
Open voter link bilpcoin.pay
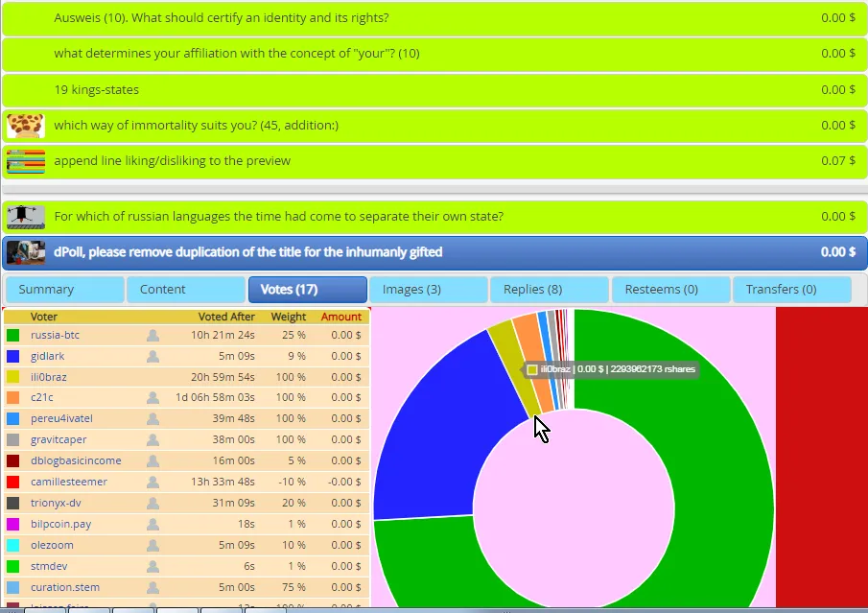coord(60,524)
